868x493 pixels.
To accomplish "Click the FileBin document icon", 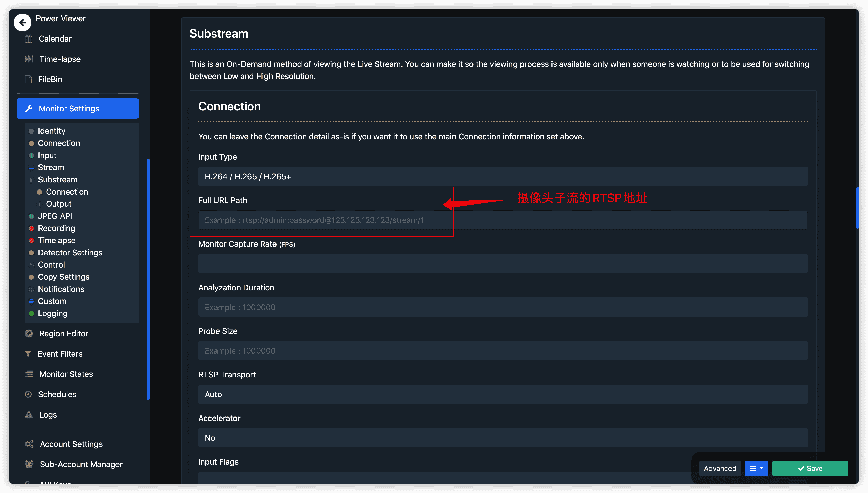I will point(28,79).
